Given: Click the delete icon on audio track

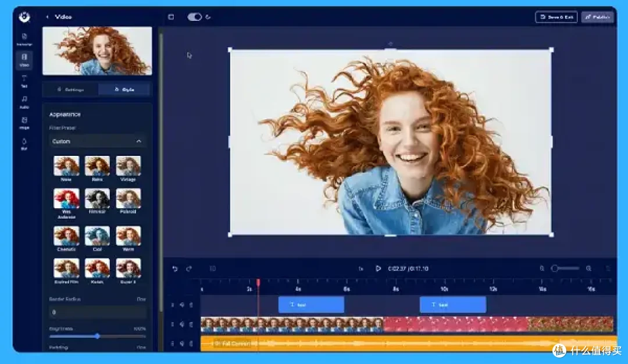Looking at the screenshot, I should pyautogui.click(x=191, y=344).
